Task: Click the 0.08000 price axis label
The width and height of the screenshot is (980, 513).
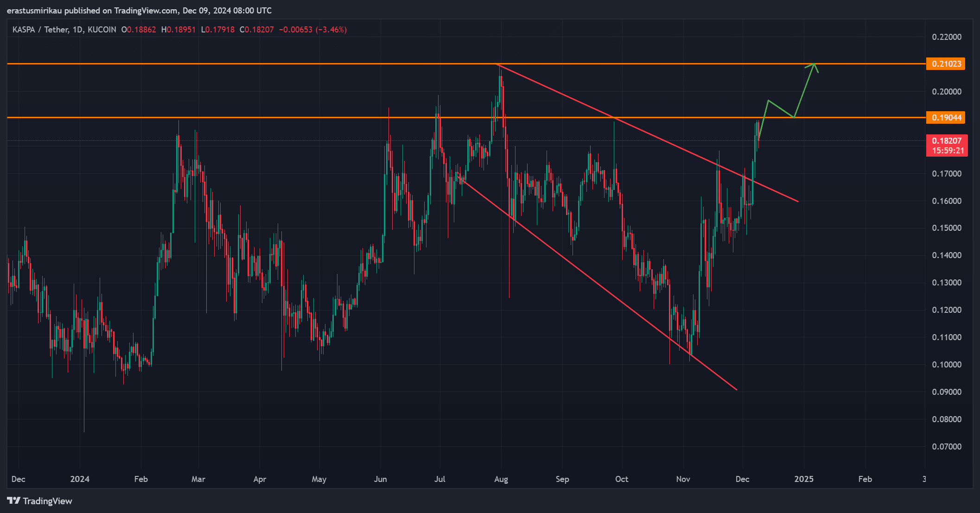Action: (x=947, y=419)
